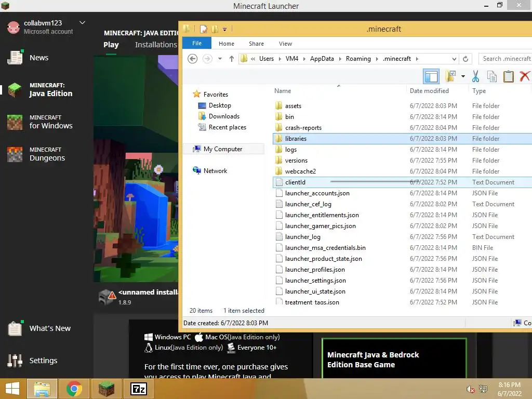Screen dimensions: 532x399
Task: Click the network tray icon
Action: 483,389
